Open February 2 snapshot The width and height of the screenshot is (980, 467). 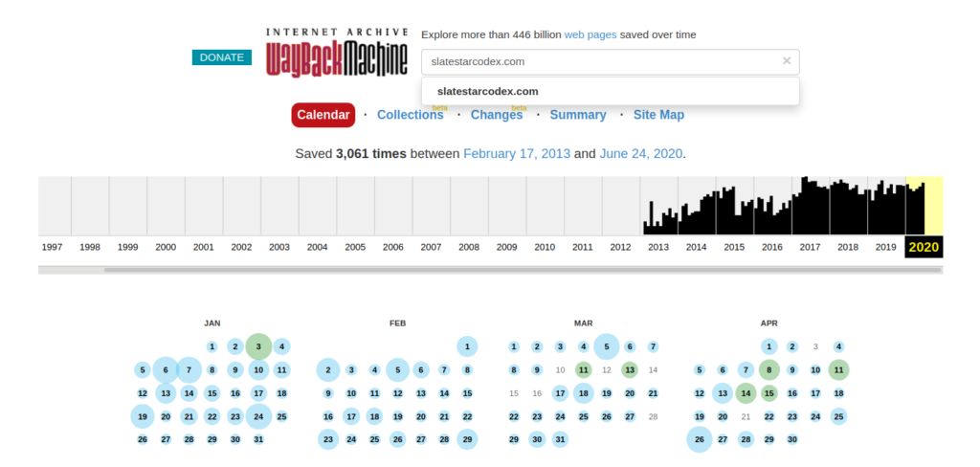[x=328, y=370]
